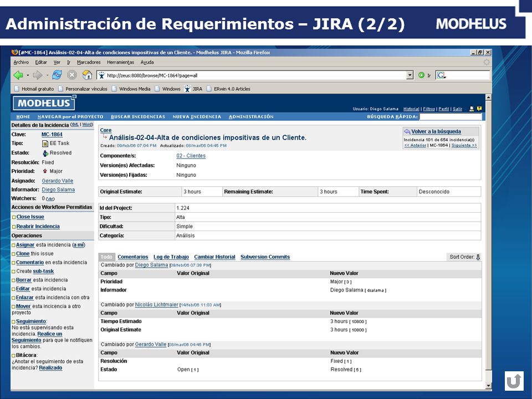
Task: Click the Búsqueda Rápida input field
Action: click(x=450, y=117)
